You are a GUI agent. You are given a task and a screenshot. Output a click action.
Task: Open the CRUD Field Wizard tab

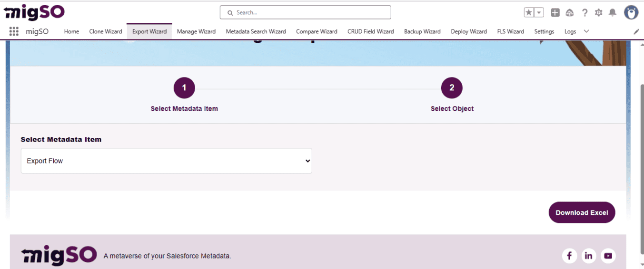tap(371, 31)
